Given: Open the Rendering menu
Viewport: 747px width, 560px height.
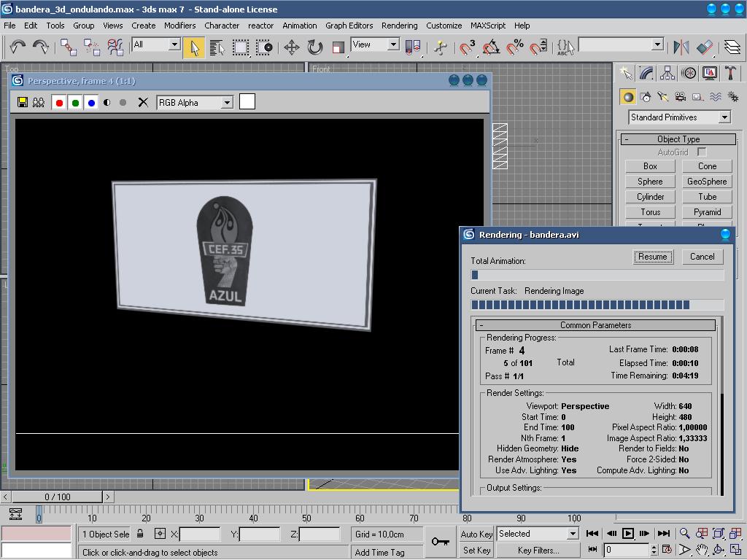Looking at the screenshot, I should (399, 26).
